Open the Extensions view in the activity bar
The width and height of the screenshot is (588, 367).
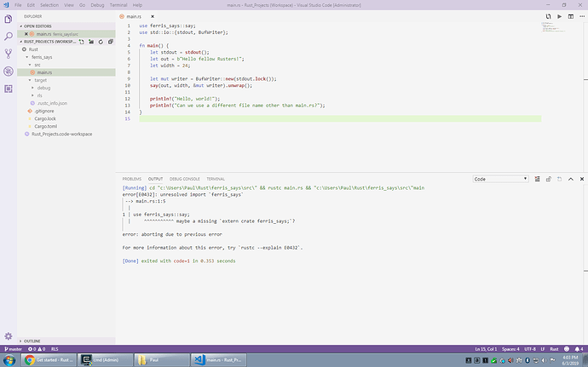point(9,89)
